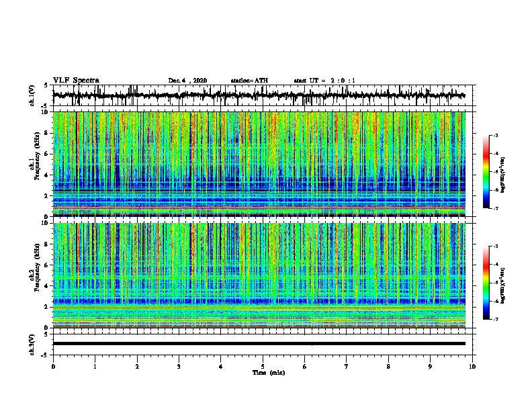Click time axis tick label "4"
Screen dimensions: 532x411
[221, 367]
